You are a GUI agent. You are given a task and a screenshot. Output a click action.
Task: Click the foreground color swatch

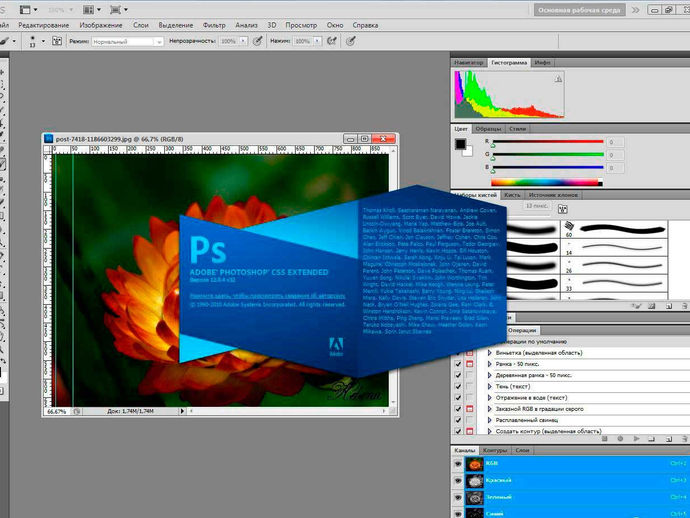[x=460, y=144]
